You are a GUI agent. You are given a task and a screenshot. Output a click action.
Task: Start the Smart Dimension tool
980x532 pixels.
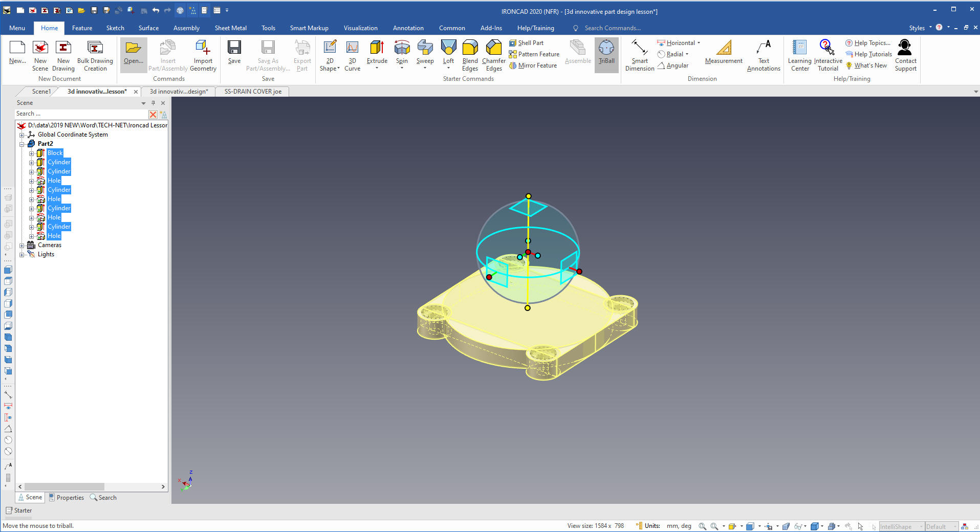[x=639, y=55]
